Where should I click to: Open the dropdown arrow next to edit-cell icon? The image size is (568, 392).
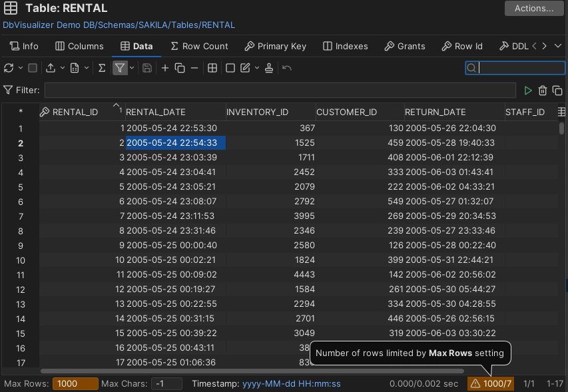point(256,68)
